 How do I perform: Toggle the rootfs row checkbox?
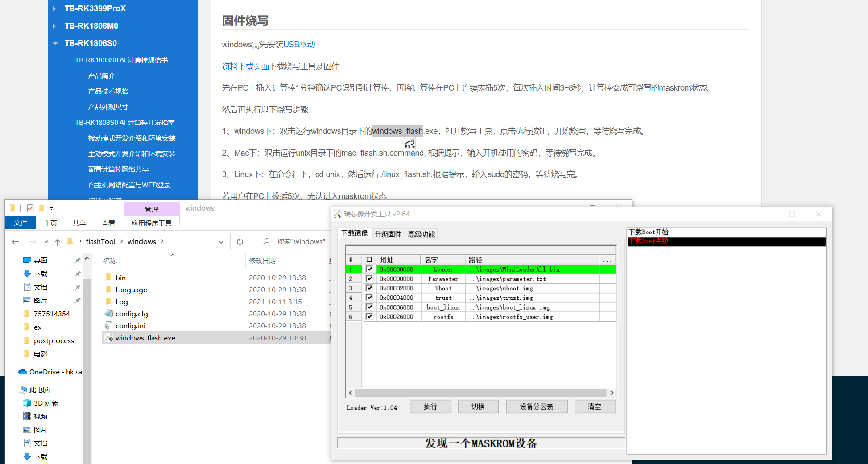(x=369, y=316)
